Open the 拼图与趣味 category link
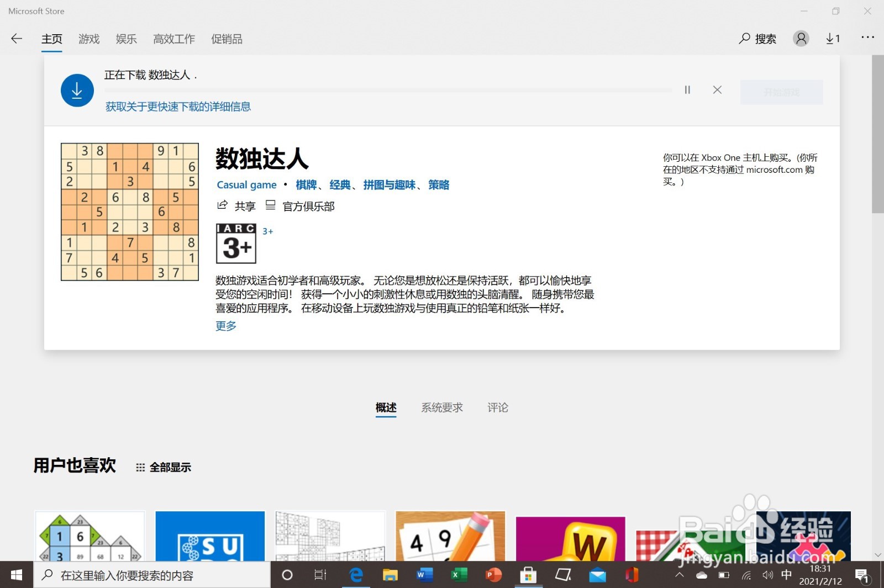 [x=389, y=185]
